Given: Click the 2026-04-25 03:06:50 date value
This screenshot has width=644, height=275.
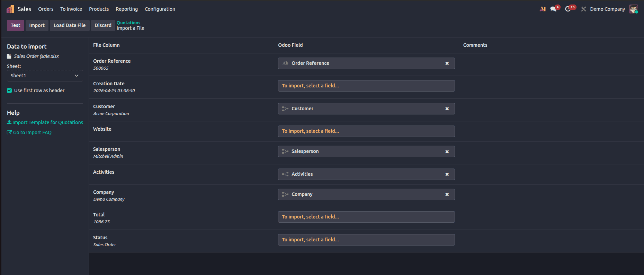Looking at the screenshot, I should point(114,91).
